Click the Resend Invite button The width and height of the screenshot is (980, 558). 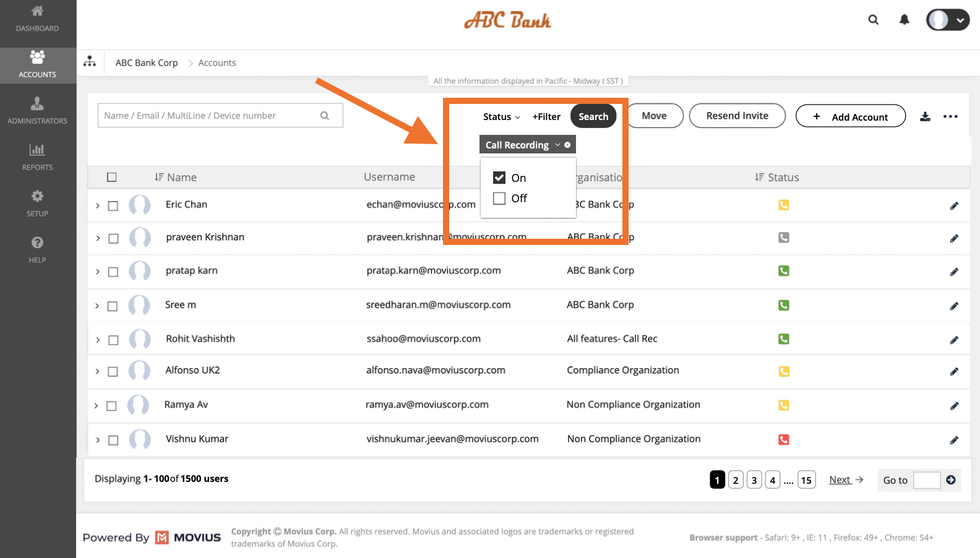coord(737,116)
